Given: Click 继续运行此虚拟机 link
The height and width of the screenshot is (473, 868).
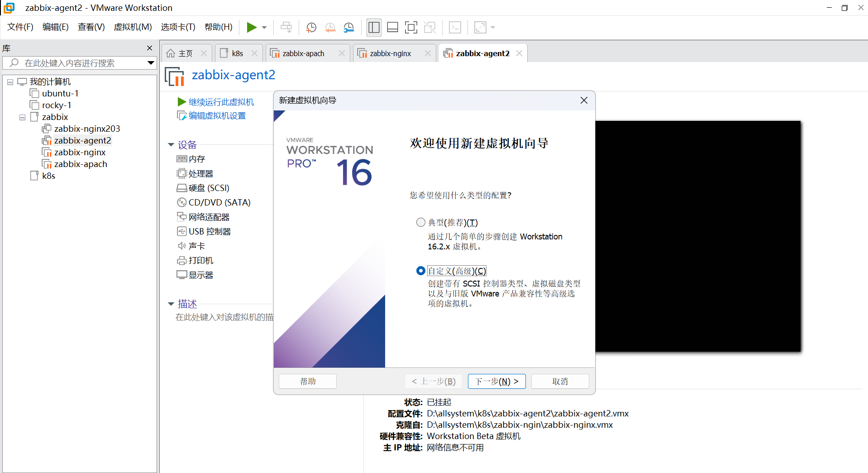Looking at the screenshot, I should 221,102.
